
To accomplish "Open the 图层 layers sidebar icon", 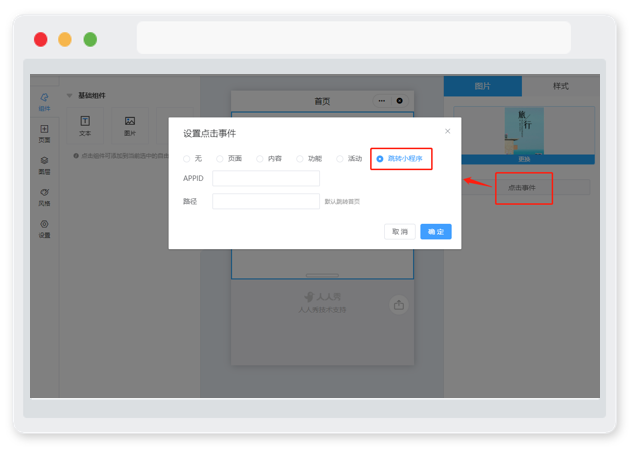I will (x=44, y=166).
